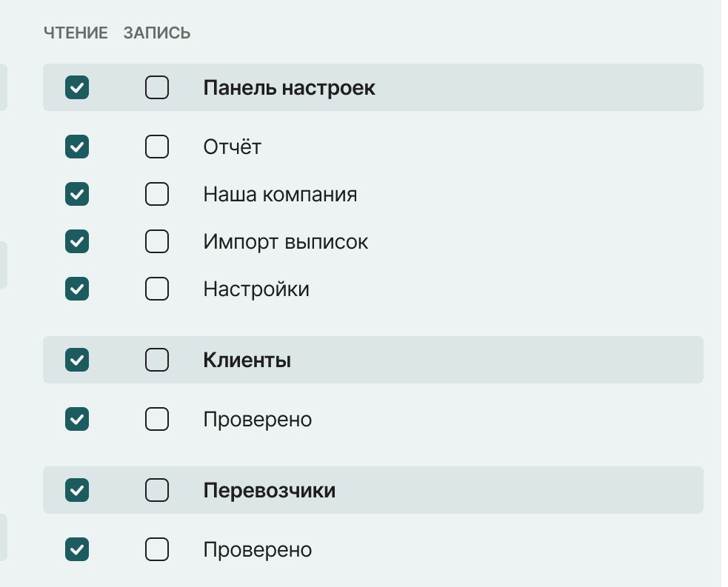728x587 pixels.
Task: Allow write access for Клиенты section
Action: click(x=157, y=360)
